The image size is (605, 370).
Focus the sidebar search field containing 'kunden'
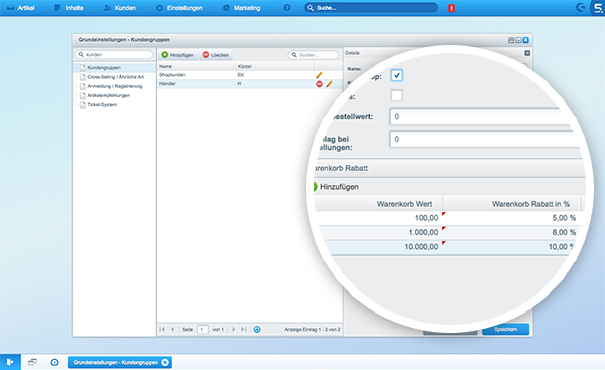pyautogui.click(x=114, y=54)
